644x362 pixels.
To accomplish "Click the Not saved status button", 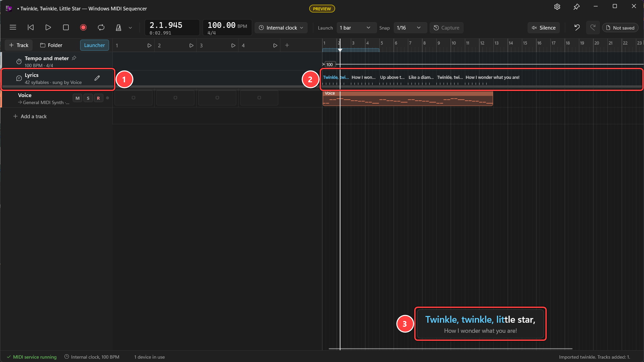I will point(620,28).
